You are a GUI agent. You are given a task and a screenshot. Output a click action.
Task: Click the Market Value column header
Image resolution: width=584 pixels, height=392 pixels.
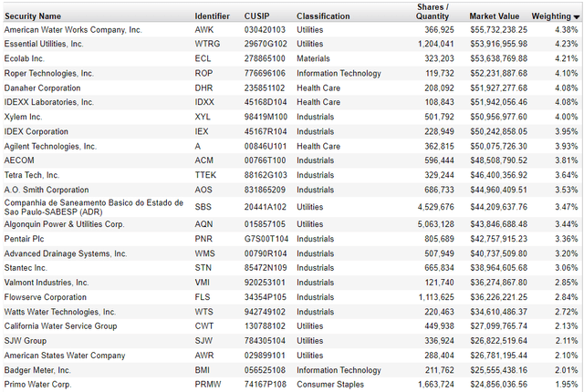(495, 16)
